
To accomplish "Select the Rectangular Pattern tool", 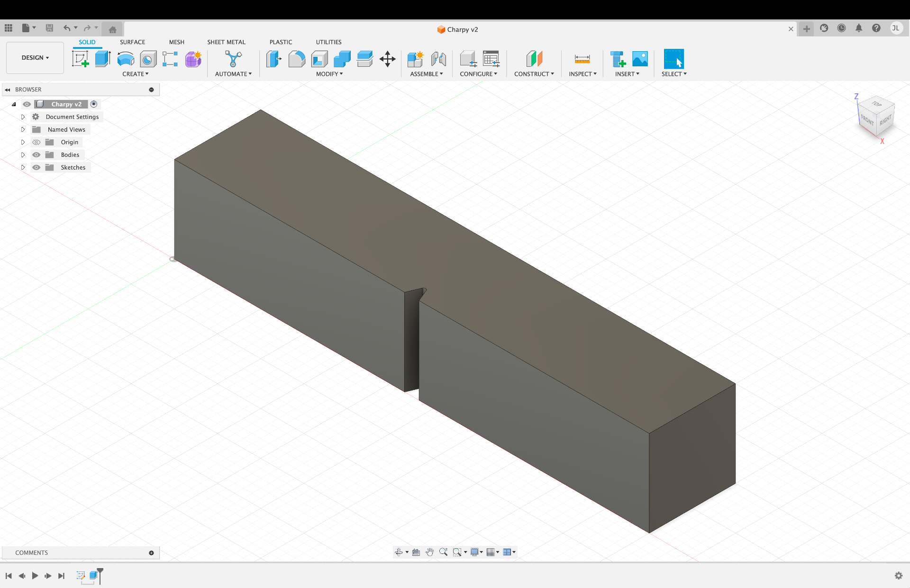I will [x=170, y=59].
